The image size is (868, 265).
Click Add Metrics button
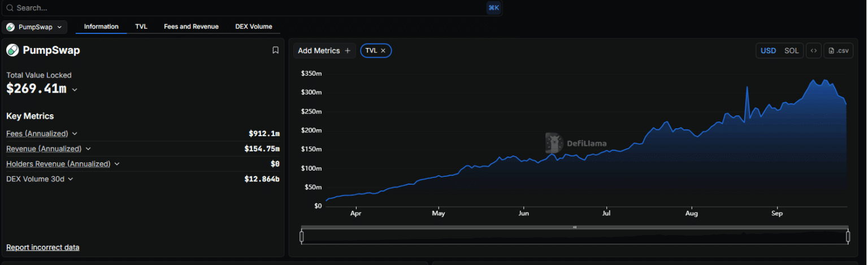(x=324, y=51)
